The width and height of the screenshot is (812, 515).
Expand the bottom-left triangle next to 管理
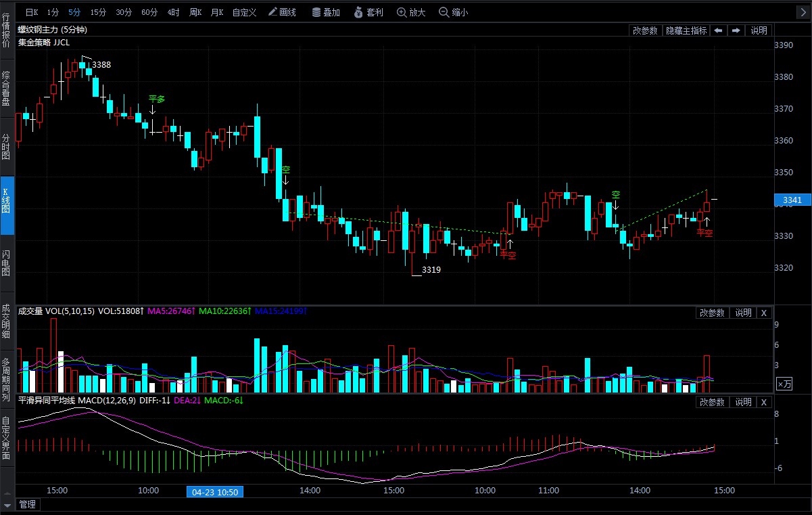click(x=8, y=505)
